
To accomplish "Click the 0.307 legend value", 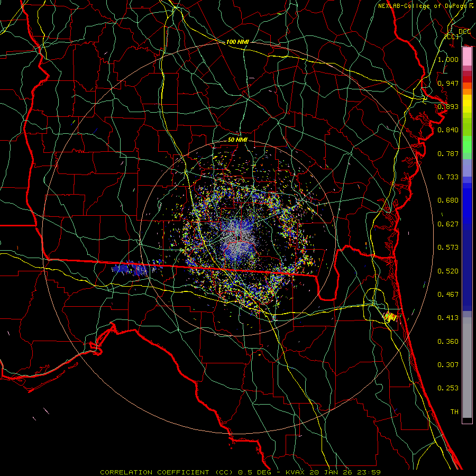I will pos(448,365).
